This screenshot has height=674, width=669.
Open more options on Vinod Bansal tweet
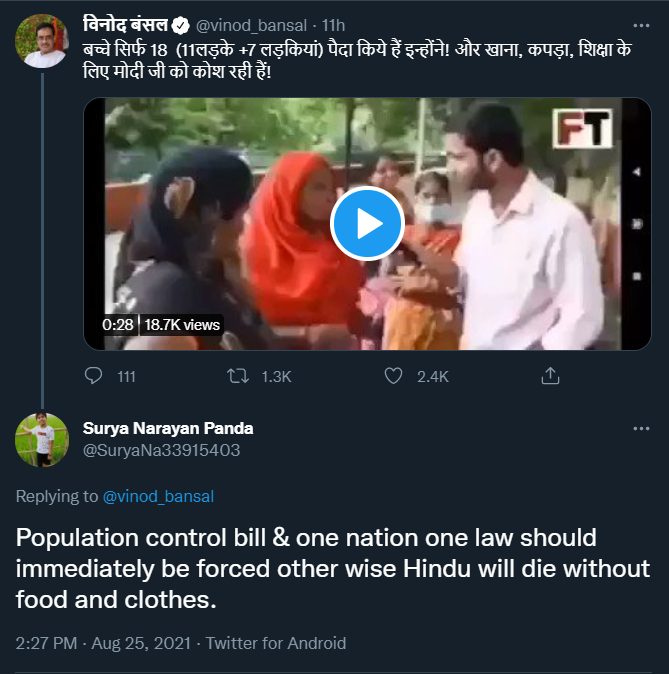click(x=641, y=26)
